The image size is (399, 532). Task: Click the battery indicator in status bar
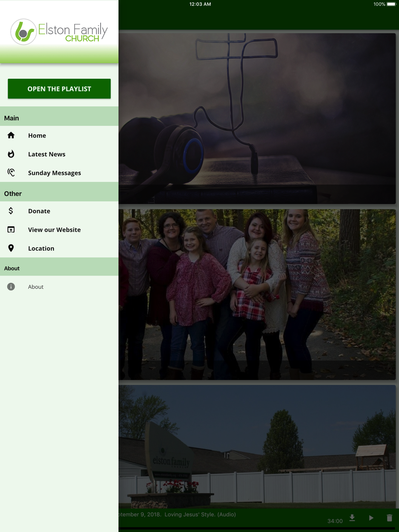click(x=391, y=4)
